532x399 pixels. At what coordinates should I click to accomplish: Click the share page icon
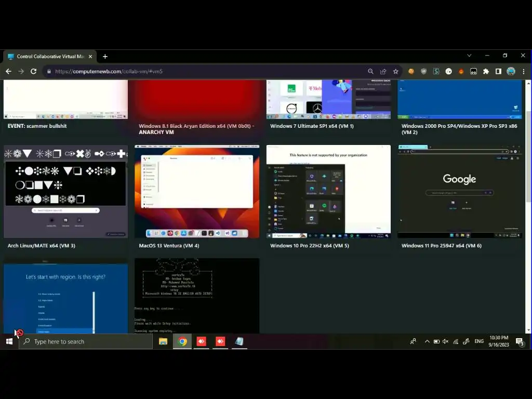point(383,71)
